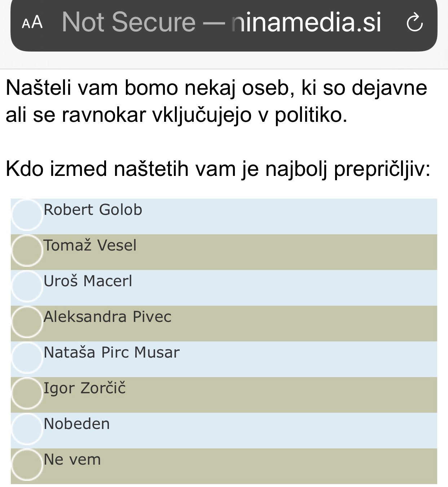Select the radio button beside Robert Golob
This screenshot has height=487, width=448.
[x=27, y=215]
